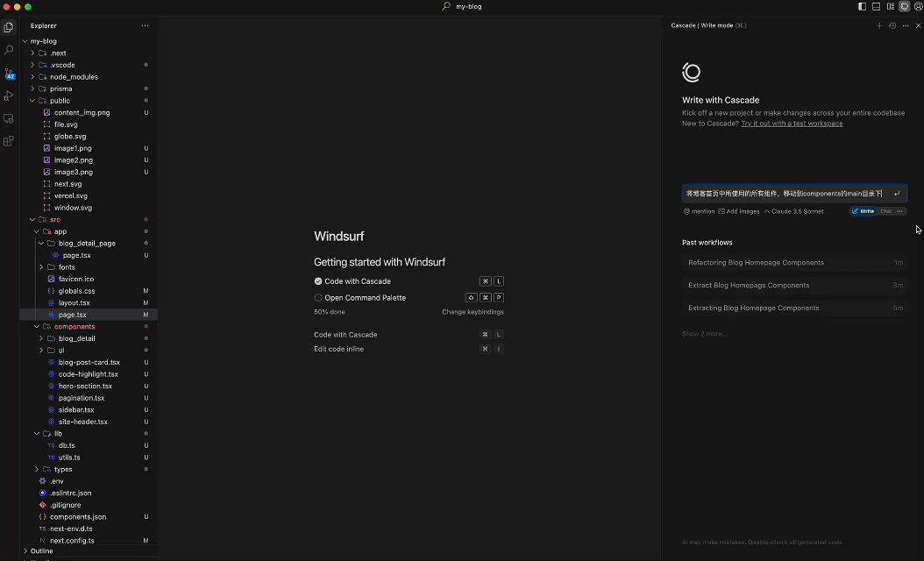The width and height of the screenshot is (924, 561).
Task: Open Source Control view with 42 badge
Action: [x=9, y=74]
